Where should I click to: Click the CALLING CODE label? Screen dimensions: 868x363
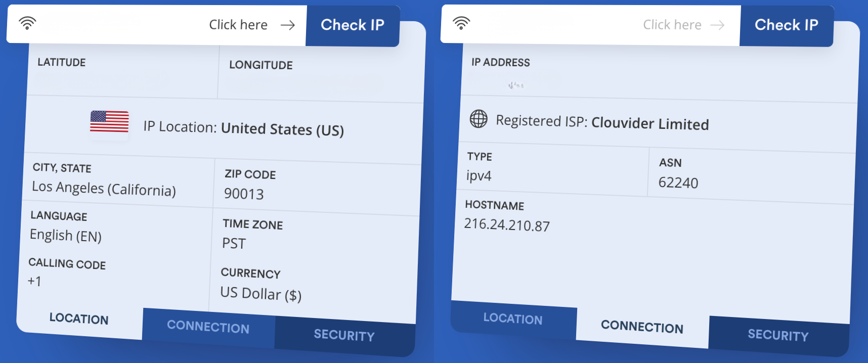(67, 264)
